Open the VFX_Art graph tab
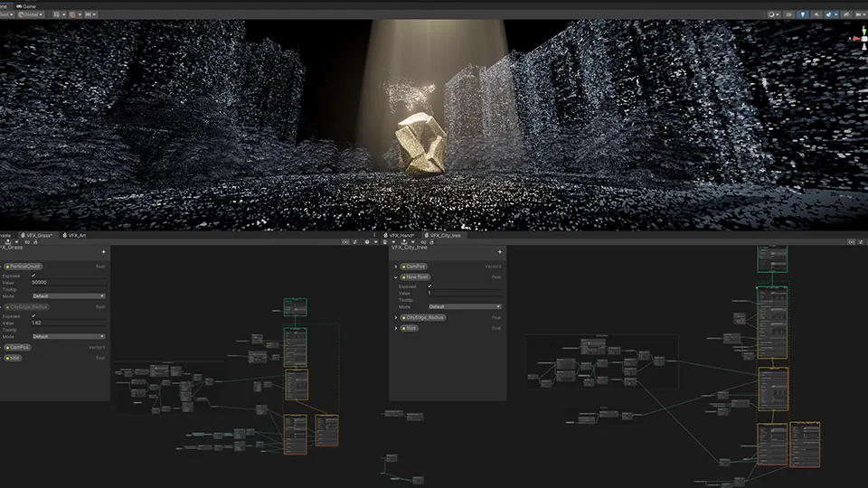Screen dimensions: 868x488 pyautogui.click(x=74, y=235)
